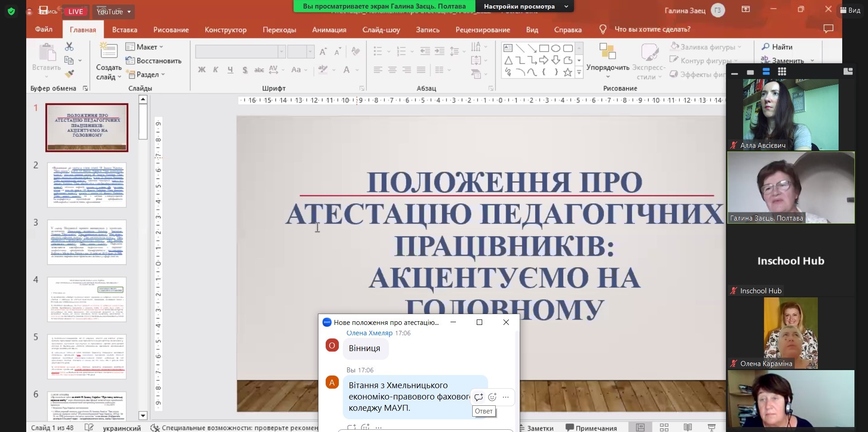Switch Zoom video panel to gallery grid
Viewport: 868px width, 432px height.
tap(782, 72)
